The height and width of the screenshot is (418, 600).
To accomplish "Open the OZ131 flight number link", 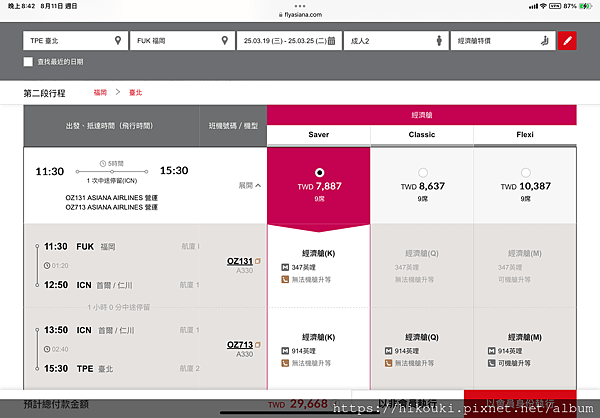I will 240,261.
